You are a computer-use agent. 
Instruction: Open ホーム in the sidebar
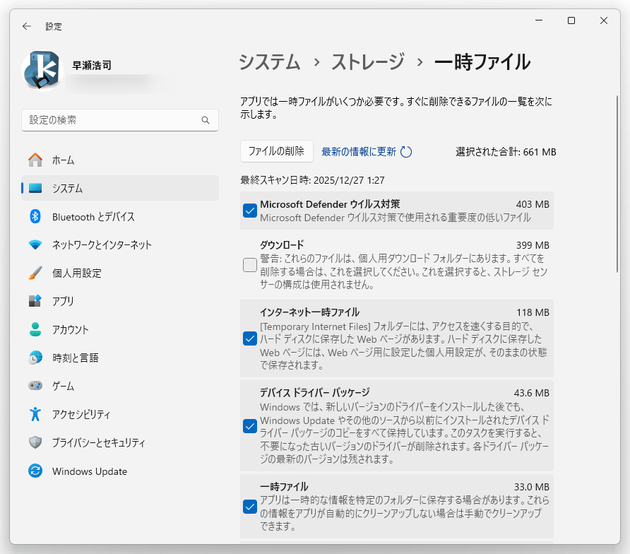click(120, 160)
